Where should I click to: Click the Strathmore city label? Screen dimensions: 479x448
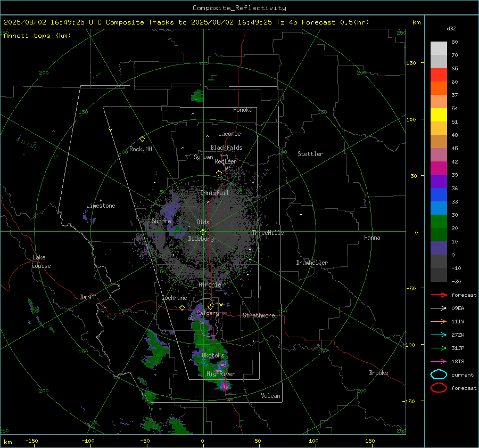pos(259,315)
